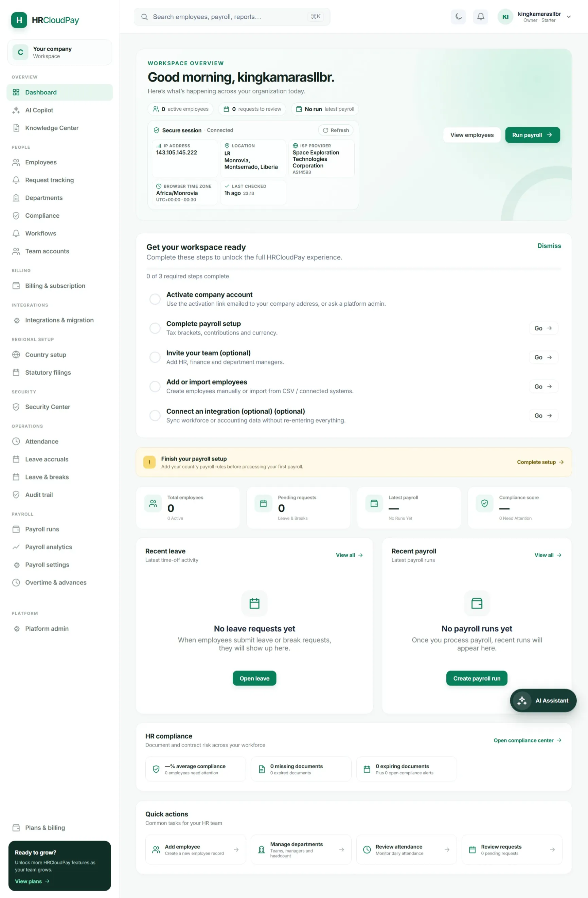Click View plans in Ready to grow card
This screenshot has width=588, height=898.
[32, 881]
